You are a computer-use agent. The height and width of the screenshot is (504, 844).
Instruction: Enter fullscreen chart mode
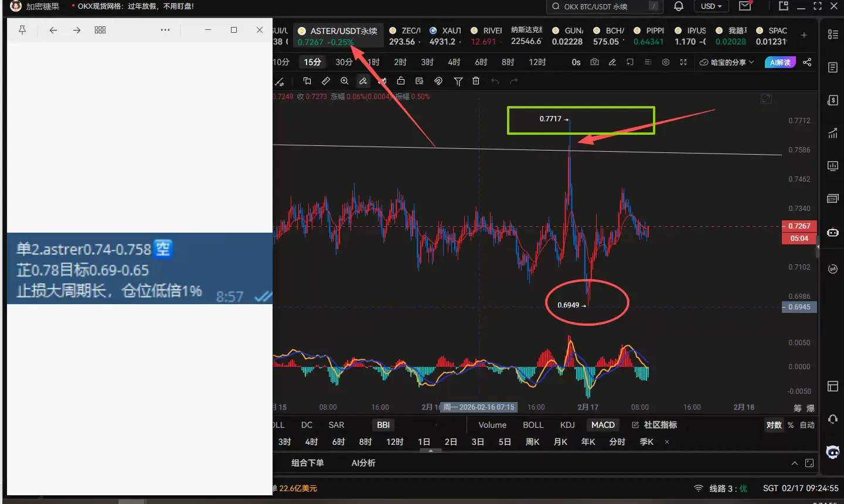(x=683, y=62)
